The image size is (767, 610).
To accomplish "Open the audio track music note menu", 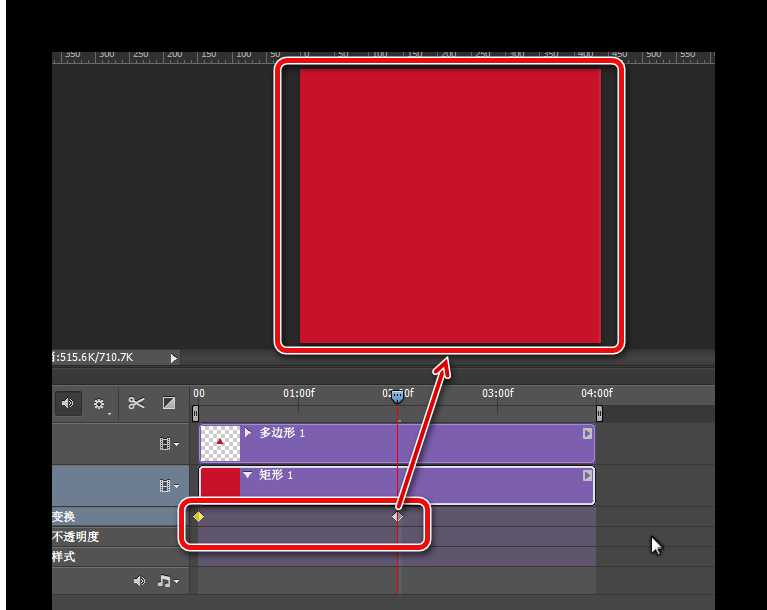I will pyautogui.click(x=167, y=581).
